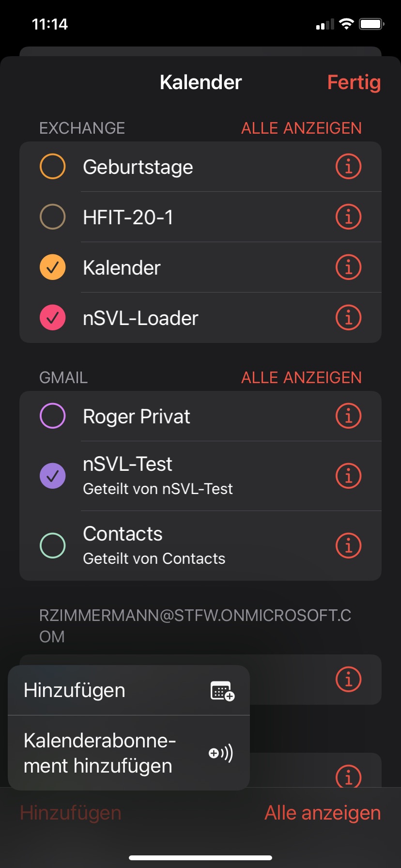Tap the HFIT-20-1 calendar color circle
This screenshot has width=401, height=868.
[x=52, y=217]
